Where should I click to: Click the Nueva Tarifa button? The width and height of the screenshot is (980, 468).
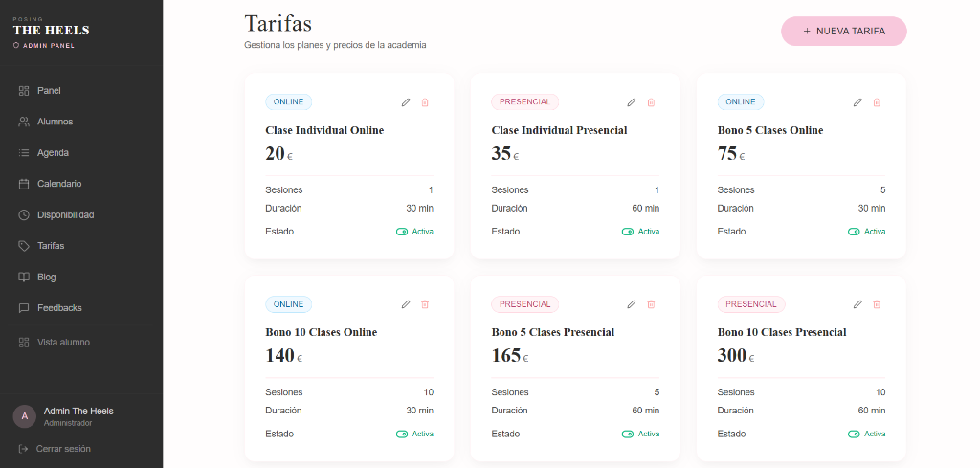844,32
